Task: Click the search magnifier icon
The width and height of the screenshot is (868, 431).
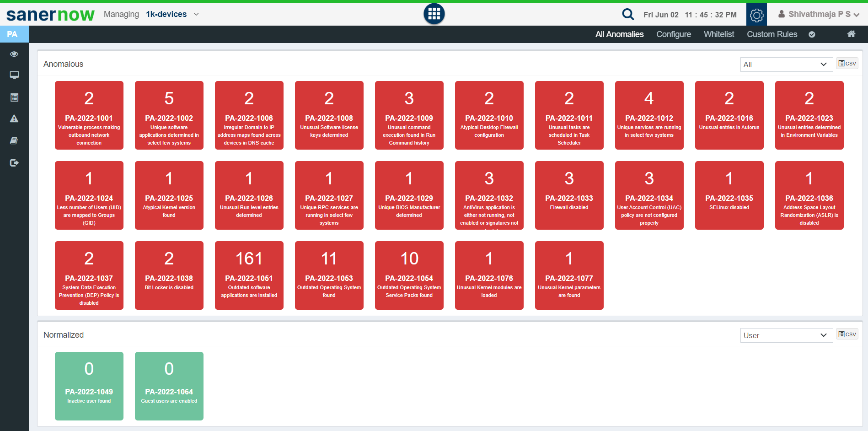Action: pos(628,14)
